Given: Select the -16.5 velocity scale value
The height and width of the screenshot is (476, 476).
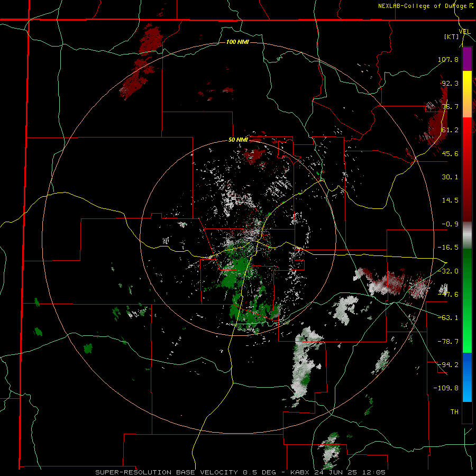Looking at the screenshot, I should pyautogui.click(x=448, y=248).
